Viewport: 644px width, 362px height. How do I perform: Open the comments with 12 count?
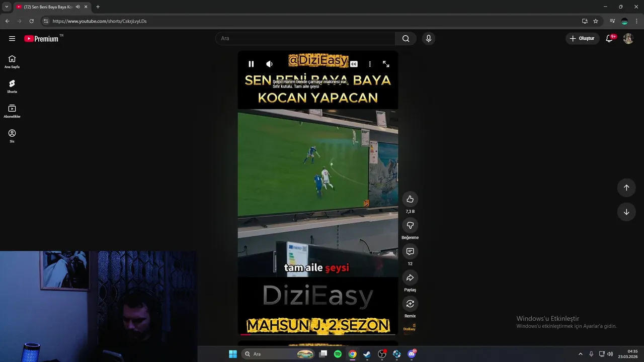410,251
